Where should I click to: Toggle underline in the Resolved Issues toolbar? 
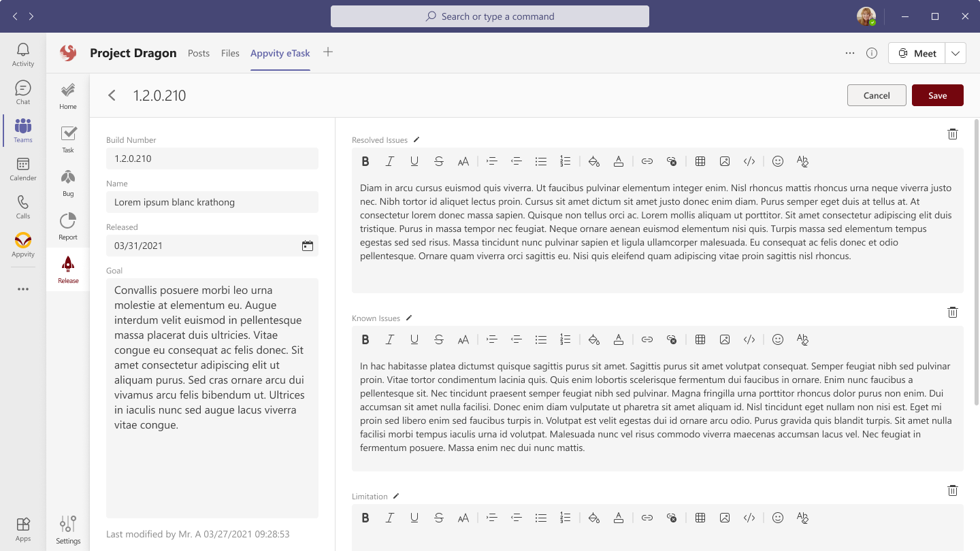(x=414, y=161)
